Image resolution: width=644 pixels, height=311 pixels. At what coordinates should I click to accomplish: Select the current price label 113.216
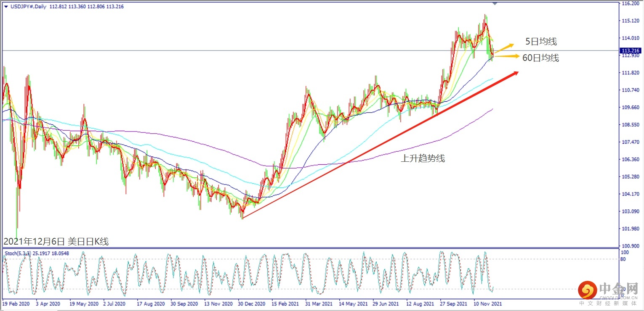click(x=631, y=50)
